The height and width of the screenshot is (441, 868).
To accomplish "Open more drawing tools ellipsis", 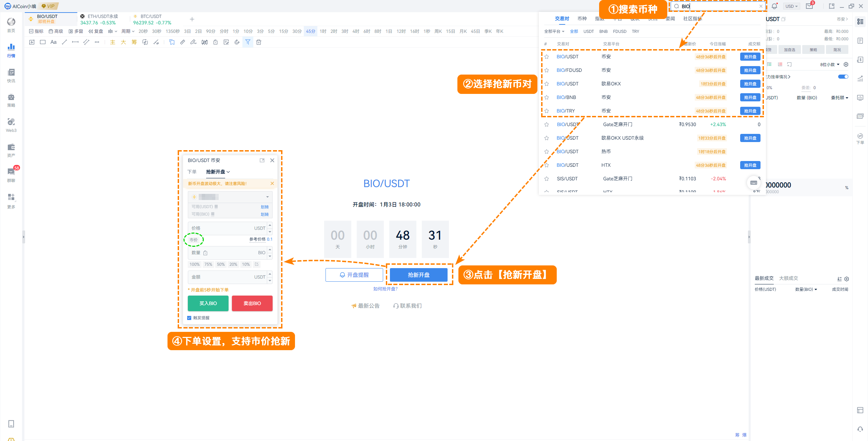I will tap(97, 42).
